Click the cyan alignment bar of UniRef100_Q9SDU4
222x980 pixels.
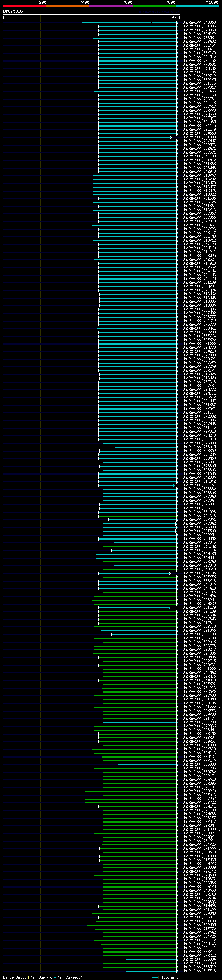coord(152,959)
